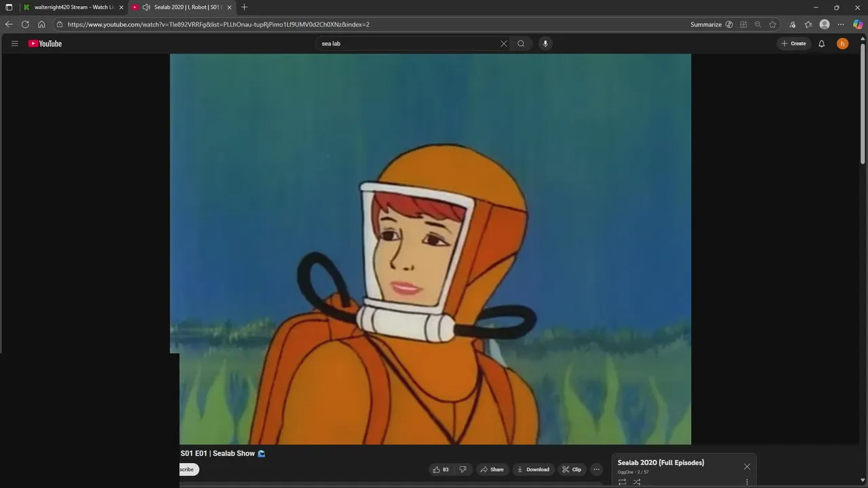The image size is (868, 488).
Task: Switch to Sealab 2020 | I, Robot tab
Action: pyautogui.click(x=182, y=7)
